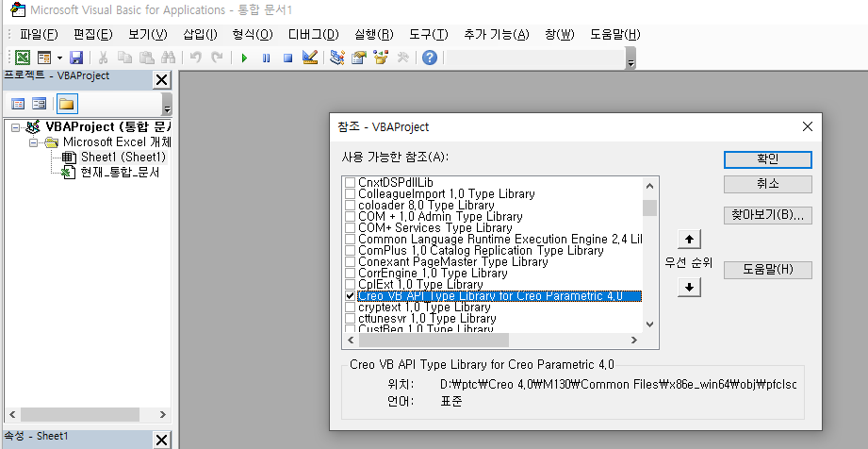Image resolution: width=868 pixels, height=449 pixels.
Task: Open the 디버그(D) menu
Action: (313, 34)
